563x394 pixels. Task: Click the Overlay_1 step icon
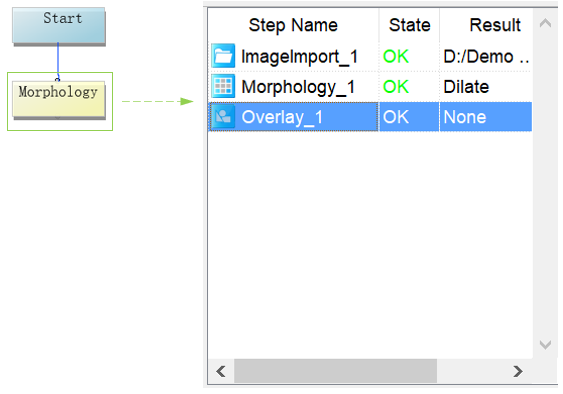pyautogui.click(x=223, y=116)
